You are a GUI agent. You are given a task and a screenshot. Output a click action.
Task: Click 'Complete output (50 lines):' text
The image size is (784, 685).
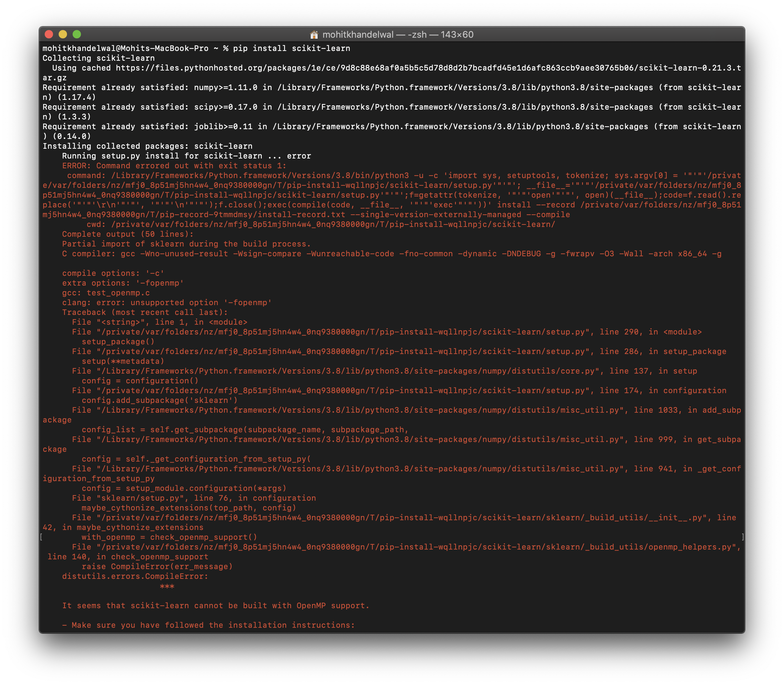[x=128, y=234]
